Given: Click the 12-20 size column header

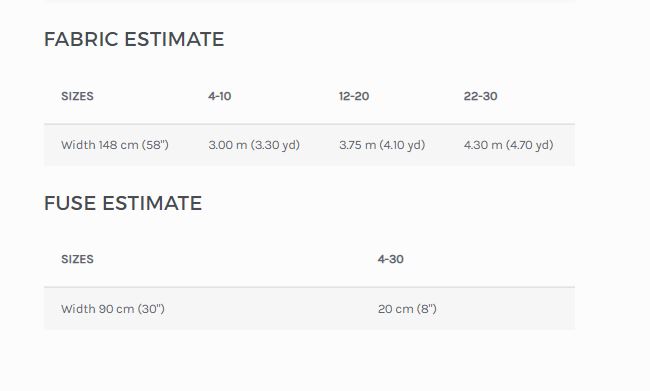Looking at the screenshot, I should point(354,96).
